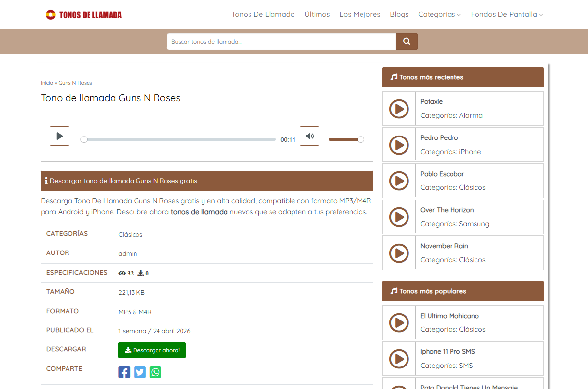This screenshot has height=389, width=588.
Task: Share via WhatsApp icon
Action: pyautogui.click(x=156, y=372)
